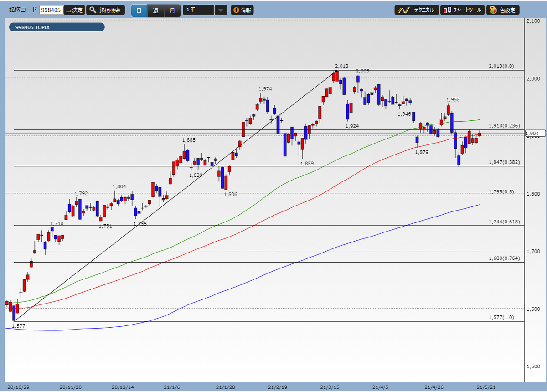Click the 1,680(0.764) Fibonacci level label
The width and height of the screenshot is (547, 392).
(x=504, y=258)
